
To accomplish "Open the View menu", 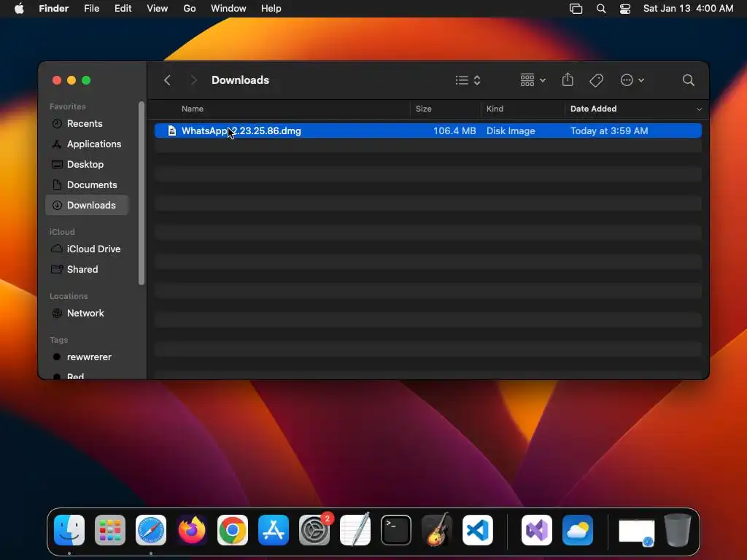I will pos(158,9).
